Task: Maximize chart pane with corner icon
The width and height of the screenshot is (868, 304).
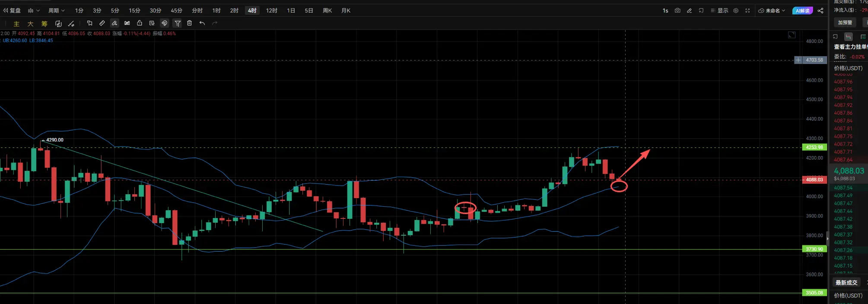Action: tap(792, 35)
